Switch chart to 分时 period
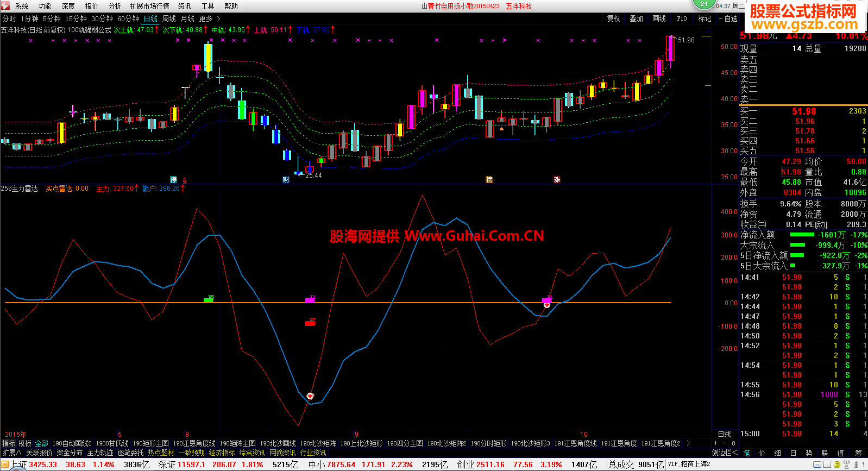The width and height of the screenshot is (868, 471). point(9,18)
